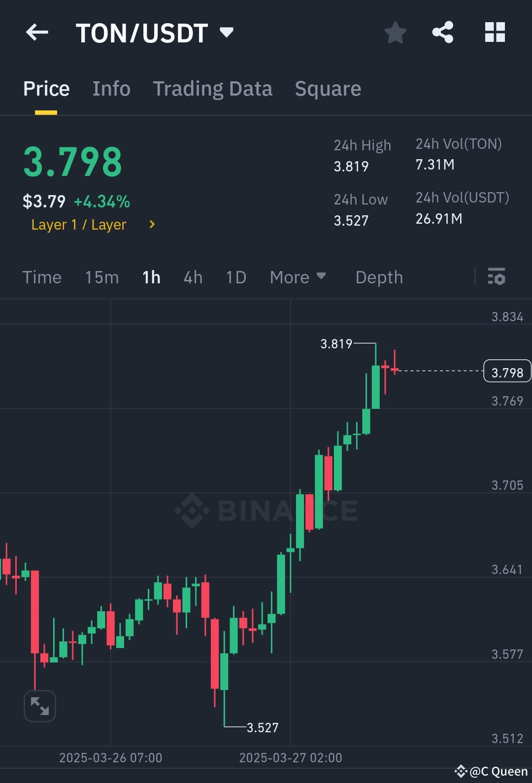Expand the More timeframes dropdown
The image size is (532, 783).
click(x=298, y=277)
